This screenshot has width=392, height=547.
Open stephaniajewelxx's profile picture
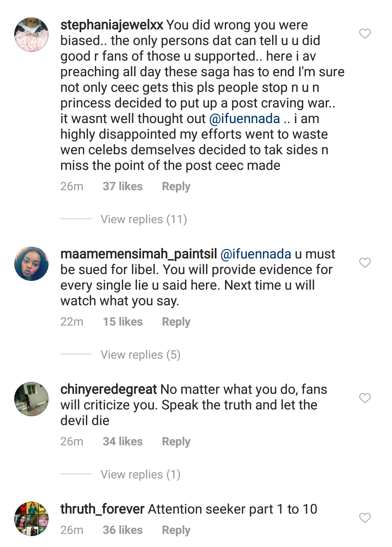(32, 35)
